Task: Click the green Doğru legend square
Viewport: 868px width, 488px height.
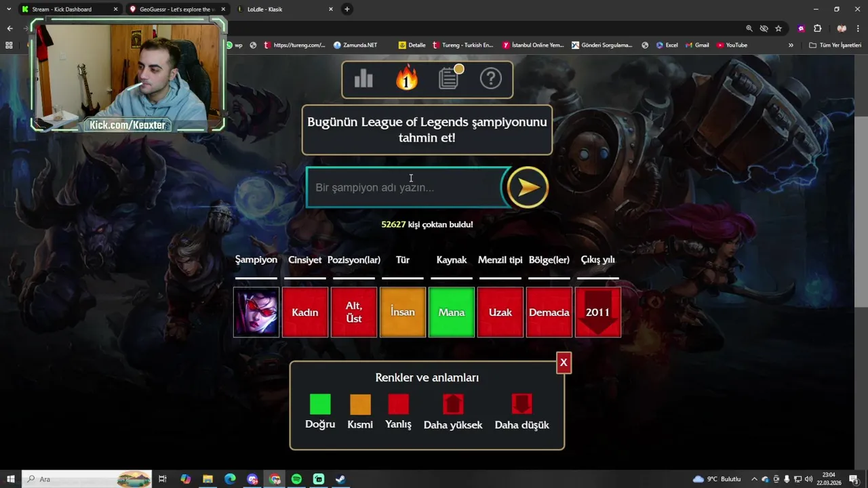Action: [x=320, y=404]
